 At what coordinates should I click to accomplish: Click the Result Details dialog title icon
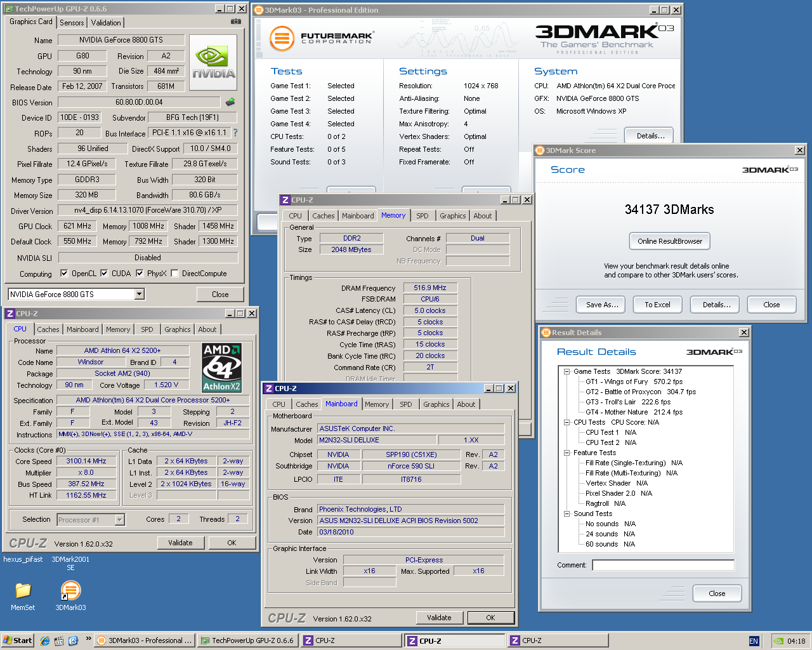coord(546,333)
